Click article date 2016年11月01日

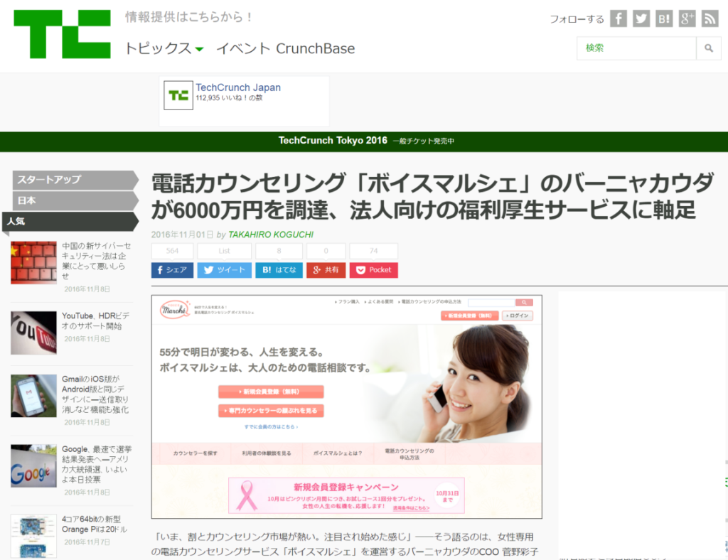point(182,235)
